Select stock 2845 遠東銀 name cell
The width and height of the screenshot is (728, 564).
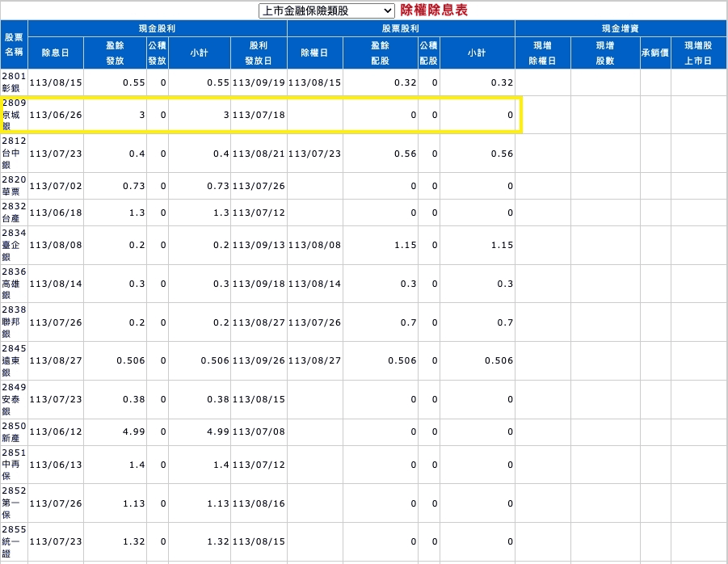(14, 360)
